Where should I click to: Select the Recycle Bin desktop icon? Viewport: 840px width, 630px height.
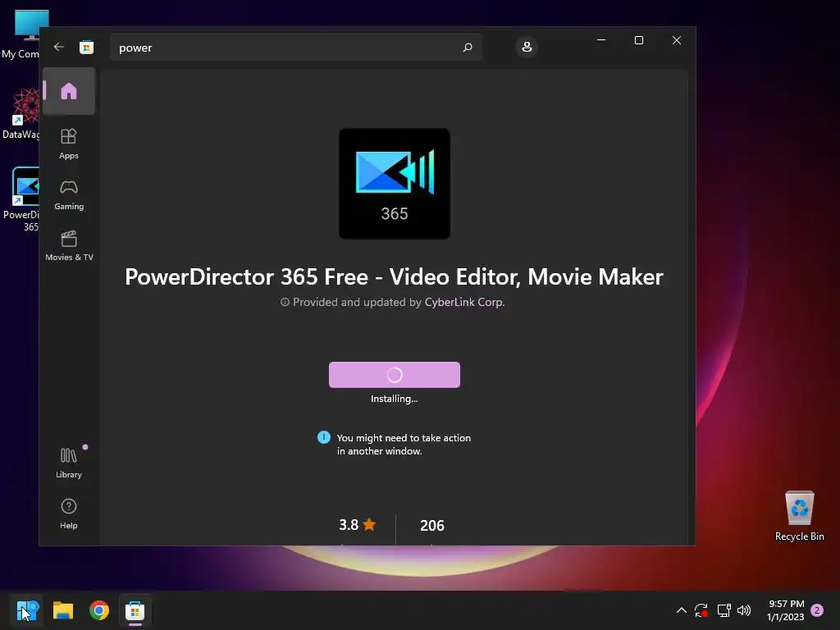(799, 515)
